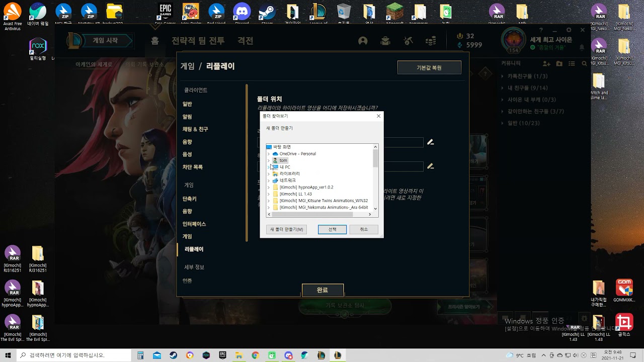This screenshot has height=362, width=644.
Task: Click the friends list view options icon
Action: [572, 63]
